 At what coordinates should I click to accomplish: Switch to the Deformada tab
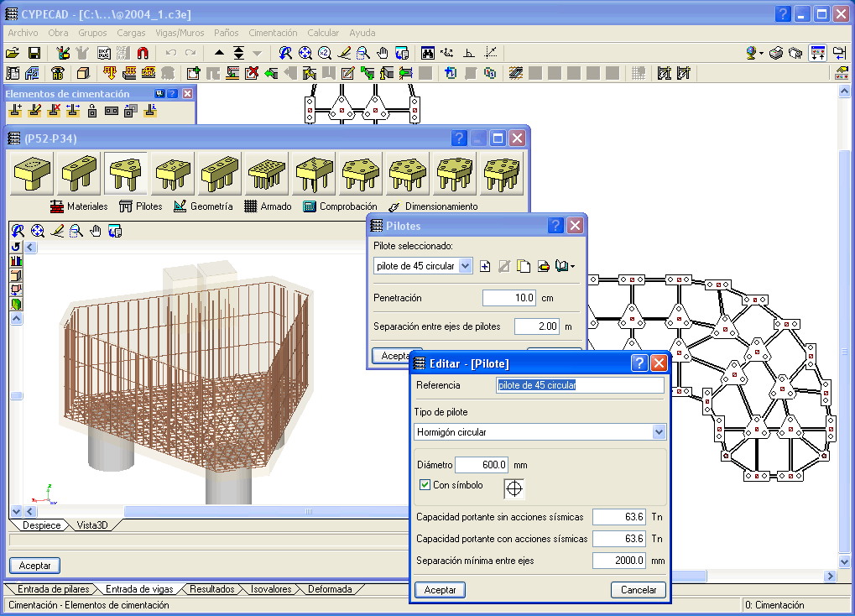(x=330, y=589)
